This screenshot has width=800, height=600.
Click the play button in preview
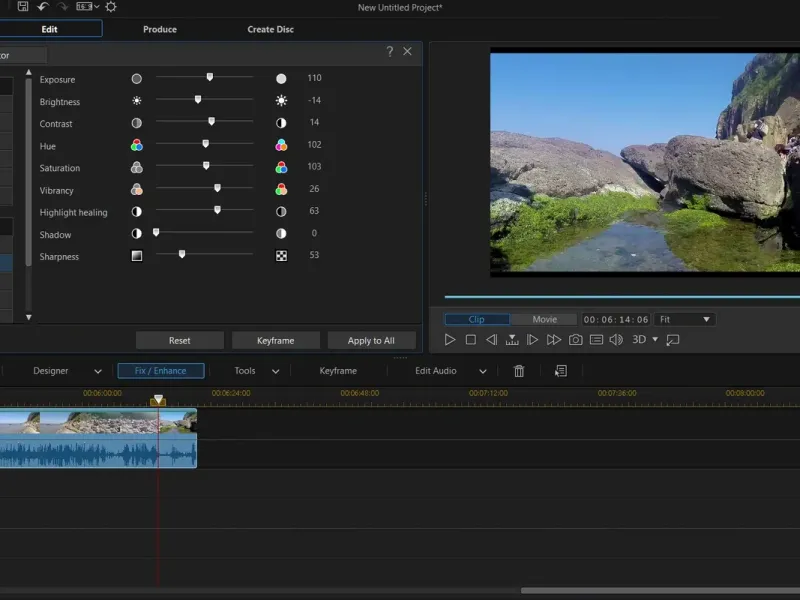point(450,340)
